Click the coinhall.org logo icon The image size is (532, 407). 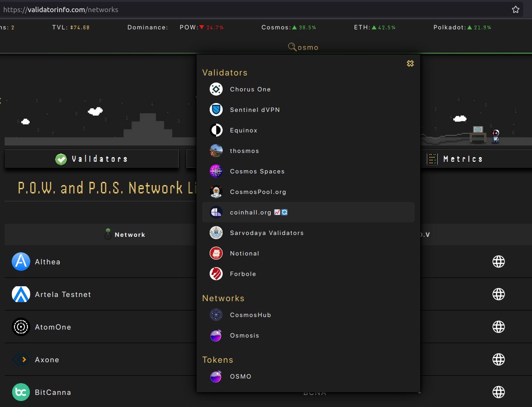(x=216, y=213)
